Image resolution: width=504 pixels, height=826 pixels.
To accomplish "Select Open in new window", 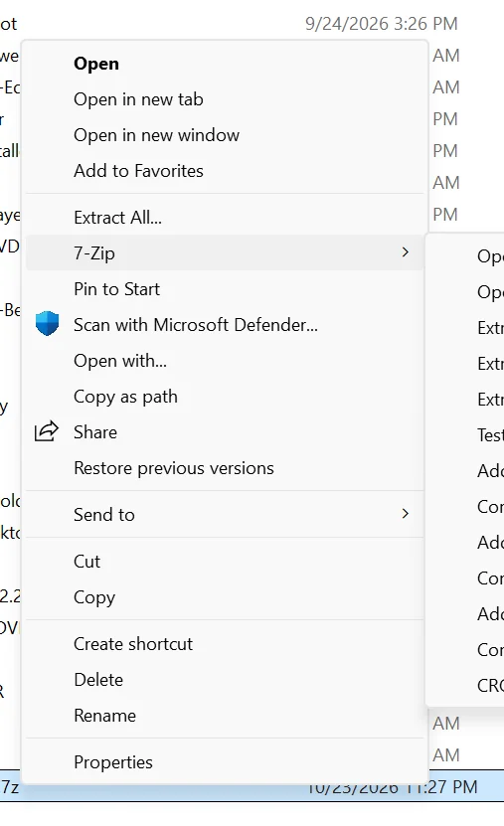I will click(x=225, y=135).
